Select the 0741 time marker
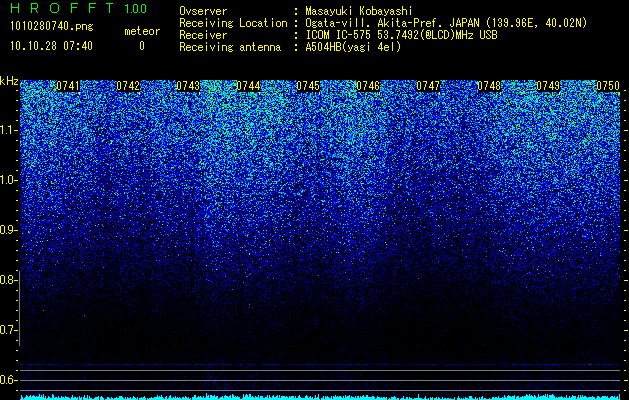 tap(68, 86)
